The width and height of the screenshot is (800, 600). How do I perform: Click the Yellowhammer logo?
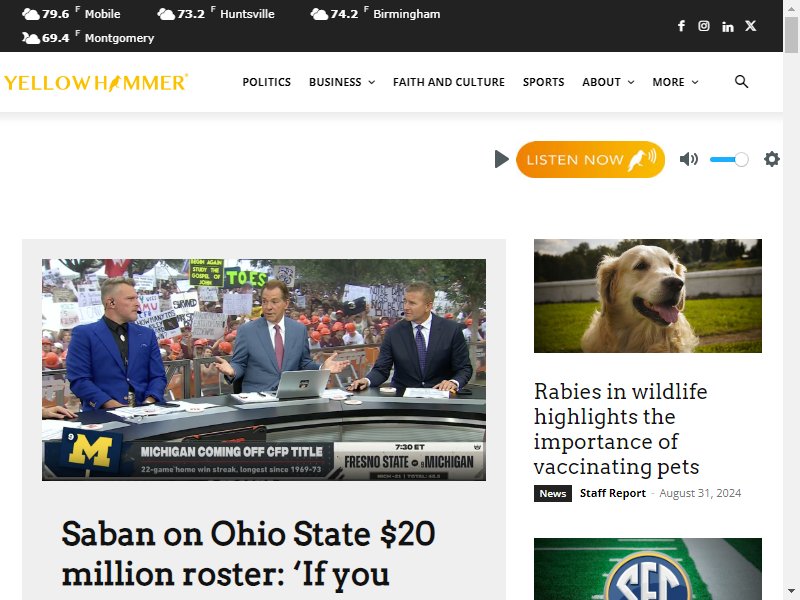coord(96,83)
